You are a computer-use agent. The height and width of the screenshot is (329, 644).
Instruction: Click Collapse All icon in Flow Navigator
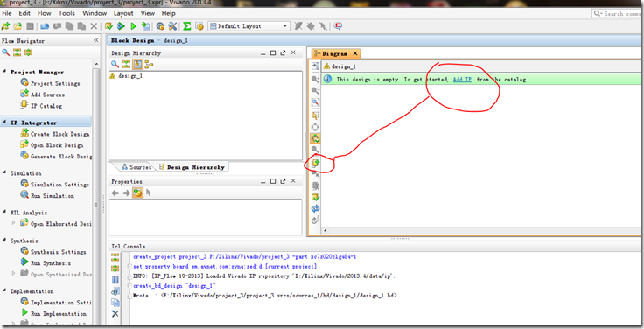[17, 52]
